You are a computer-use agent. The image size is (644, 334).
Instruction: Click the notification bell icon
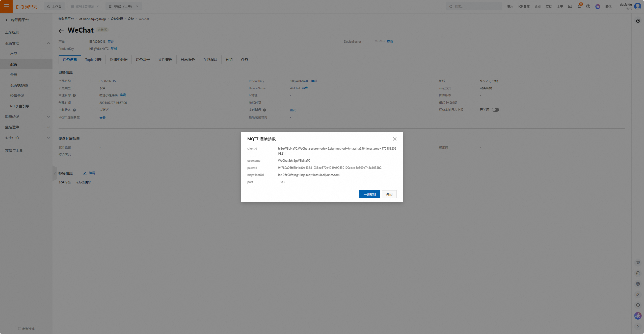tap(579, 7)
